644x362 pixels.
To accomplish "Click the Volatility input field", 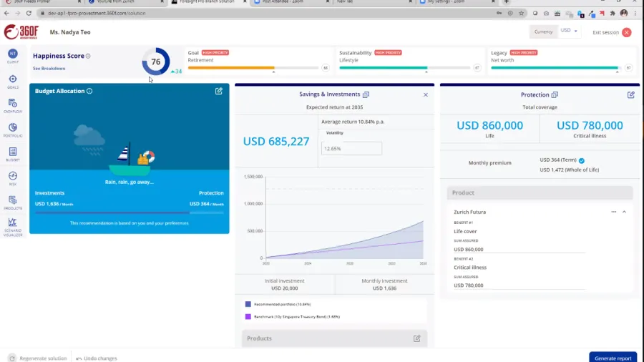I will pyautogui.click(x=351, y=148).
